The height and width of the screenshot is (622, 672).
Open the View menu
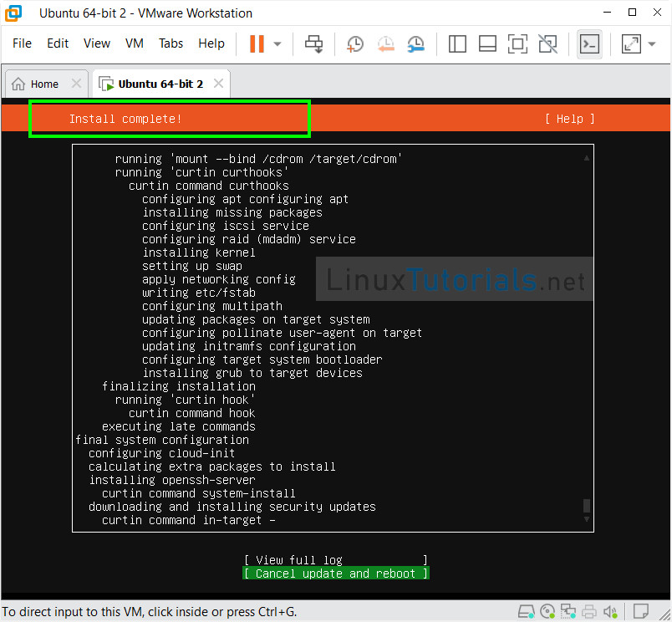[97, 43]
